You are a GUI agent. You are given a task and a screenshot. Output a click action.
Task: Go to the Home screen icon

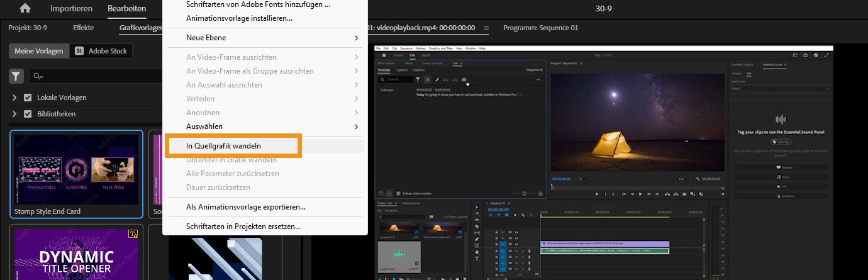25,9
